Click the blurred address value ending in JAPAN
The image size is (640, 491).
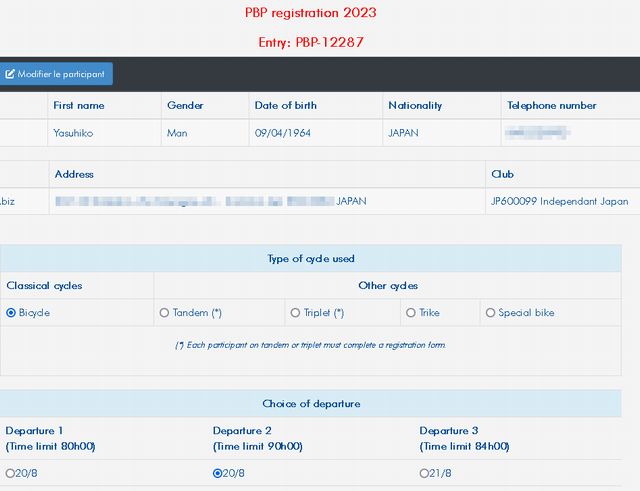pyautogui.click(x=210, y=201)
